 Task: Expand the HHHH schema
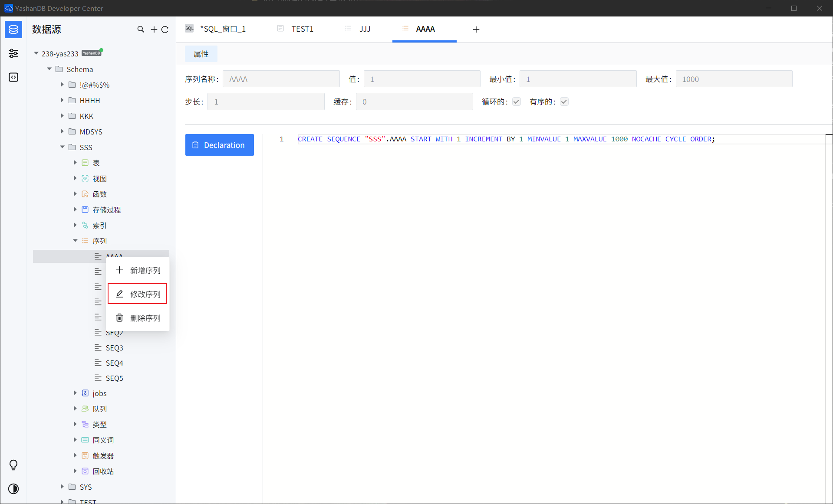click(62, 100)
